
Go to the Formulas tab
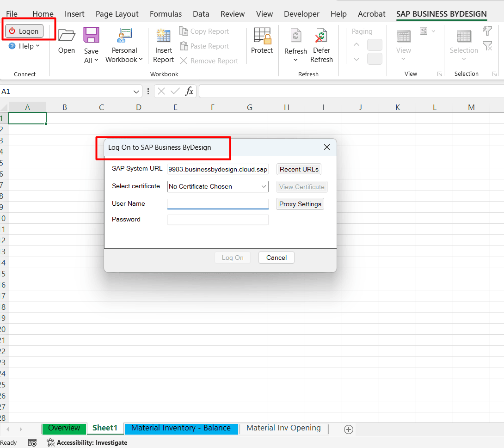point(166,14)
